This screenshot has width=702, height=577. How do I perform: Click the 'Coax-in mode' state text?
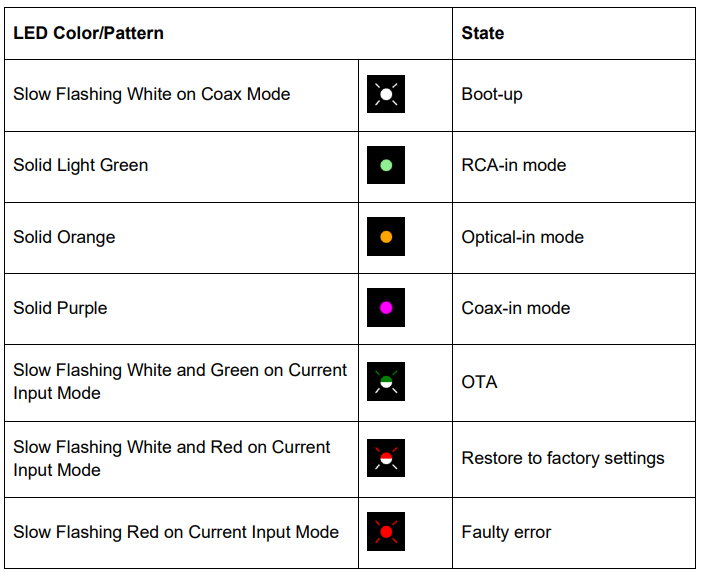(516, 308)
